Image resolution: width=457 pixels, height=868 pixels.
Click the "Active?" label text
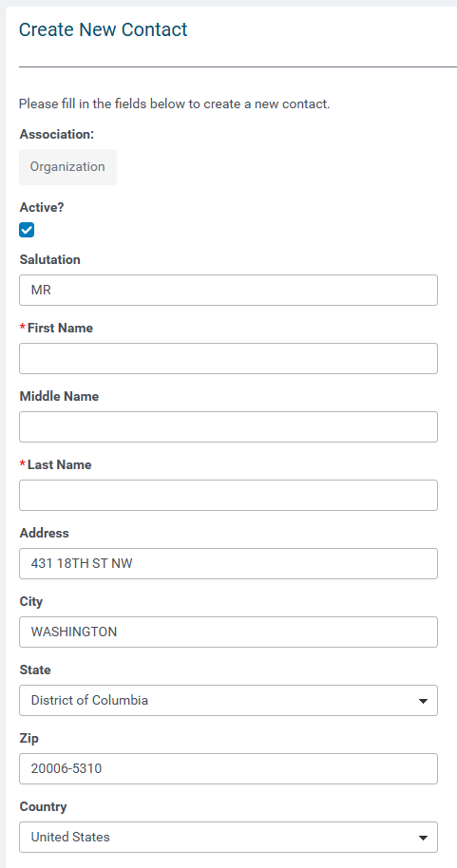tap(42, 208)
